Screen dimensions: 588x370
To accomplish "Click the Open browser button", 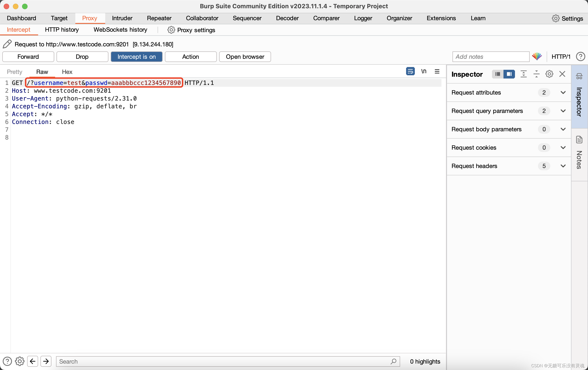I will click(245, 56).
